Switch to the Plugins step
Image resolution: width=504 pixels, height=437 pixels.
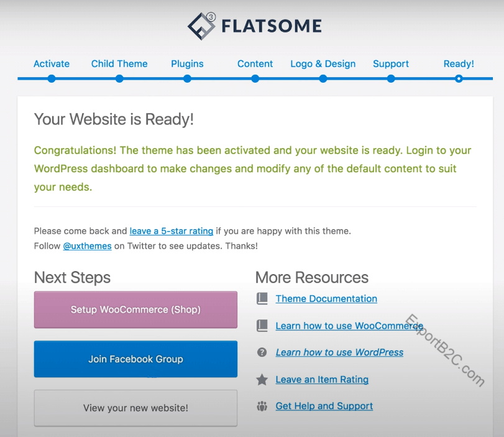coord(187,64)
